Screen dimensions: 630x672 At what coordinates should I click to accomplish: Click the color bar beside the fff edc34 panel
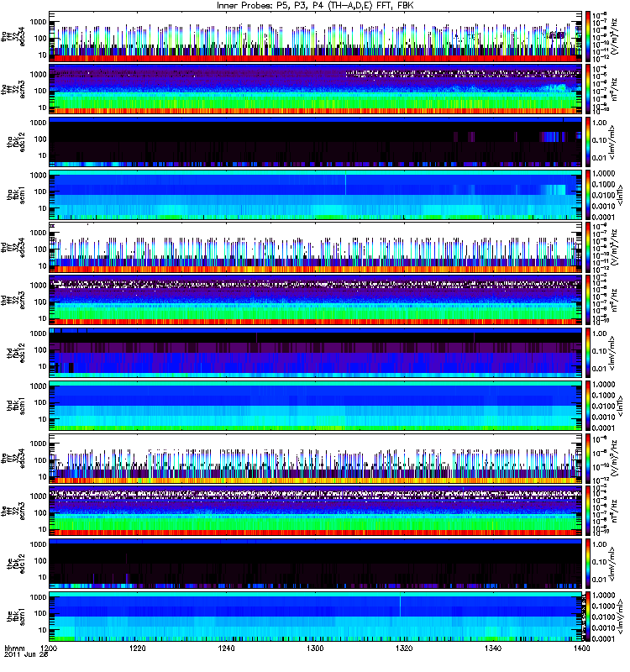(x=588, y=458)
